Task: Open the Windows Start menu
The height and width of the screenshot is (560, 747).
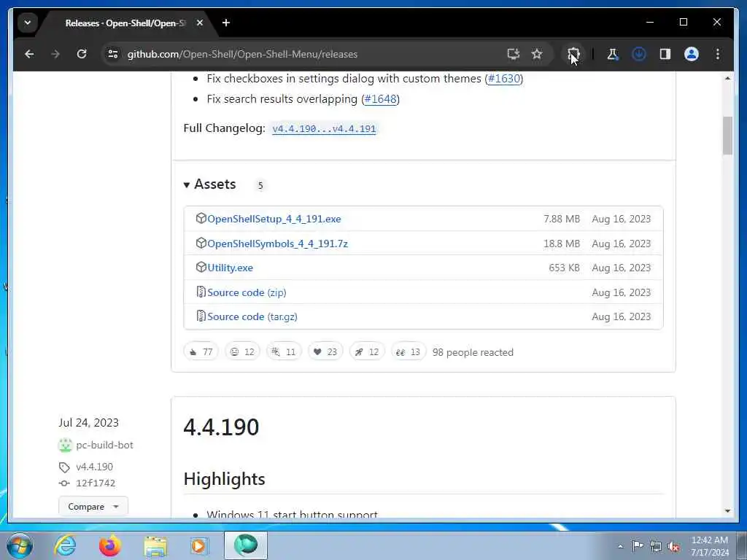Action: [x=19, y=545]
